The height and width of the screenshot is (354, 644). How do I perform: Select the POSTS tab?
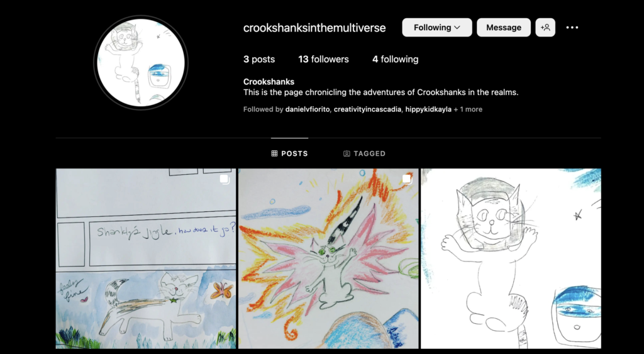[289, 153]
